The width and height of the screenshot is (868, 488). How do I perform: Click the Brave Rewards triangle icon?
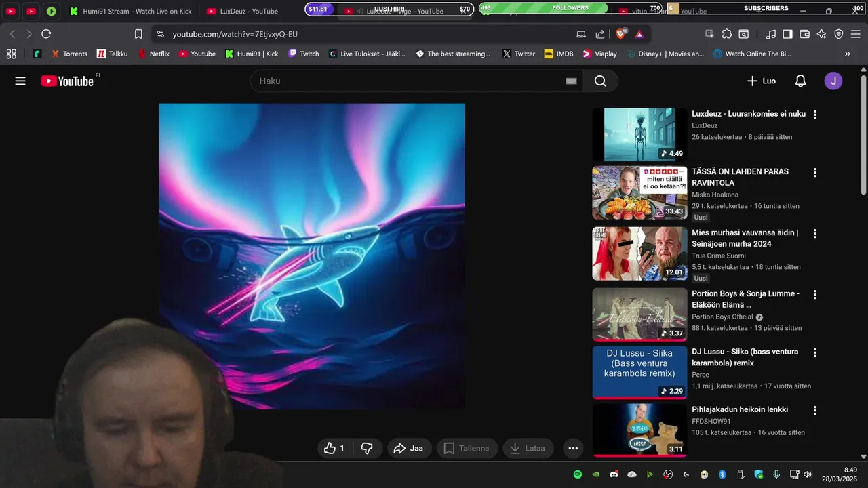point(639,34)
